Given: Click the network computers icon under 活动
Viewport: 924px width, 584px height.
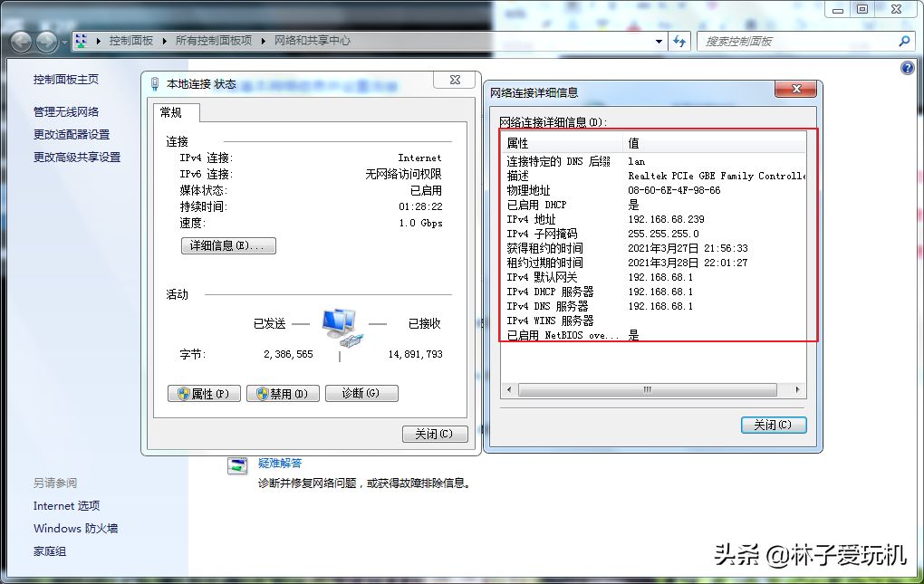Looking at the screenshot, I should 340,327.
